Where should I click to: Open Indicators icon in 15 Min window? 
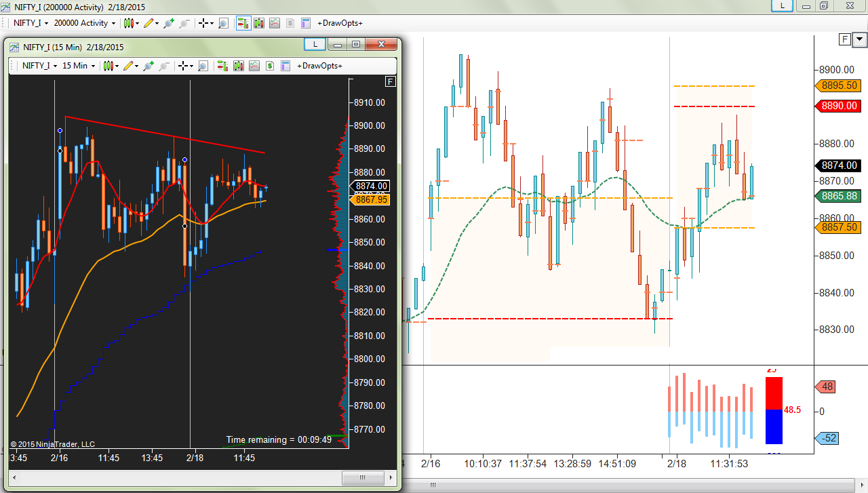point(254,66)
